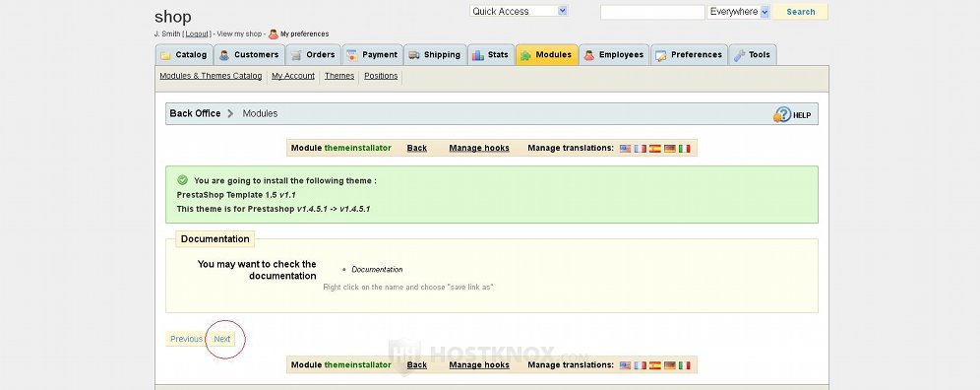Open My preferences link
This screenshot has height=390, width=980.
[304, 33]
